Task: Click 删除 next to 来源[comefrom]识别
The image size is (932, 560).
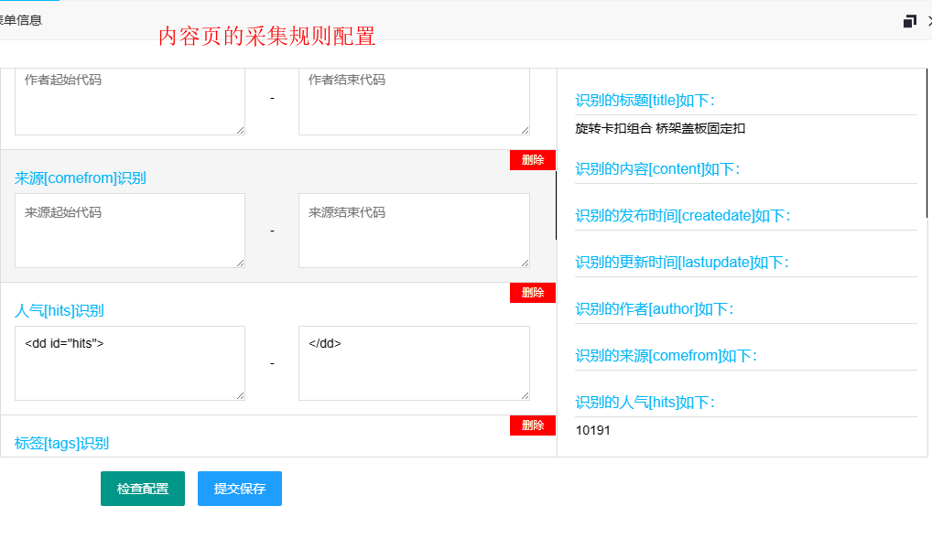Action: click(532, 159)
